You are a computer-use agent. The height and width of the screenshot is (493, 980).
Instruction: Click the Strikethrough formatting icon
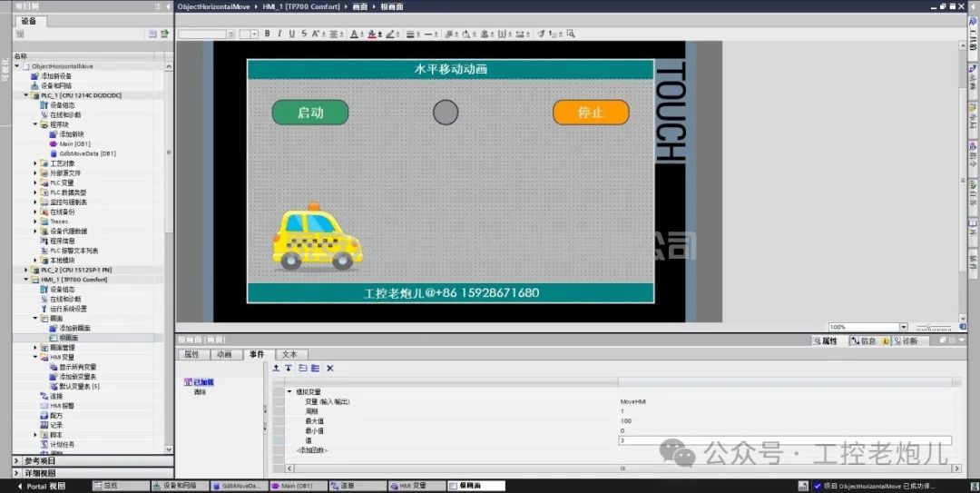(303, 35)
